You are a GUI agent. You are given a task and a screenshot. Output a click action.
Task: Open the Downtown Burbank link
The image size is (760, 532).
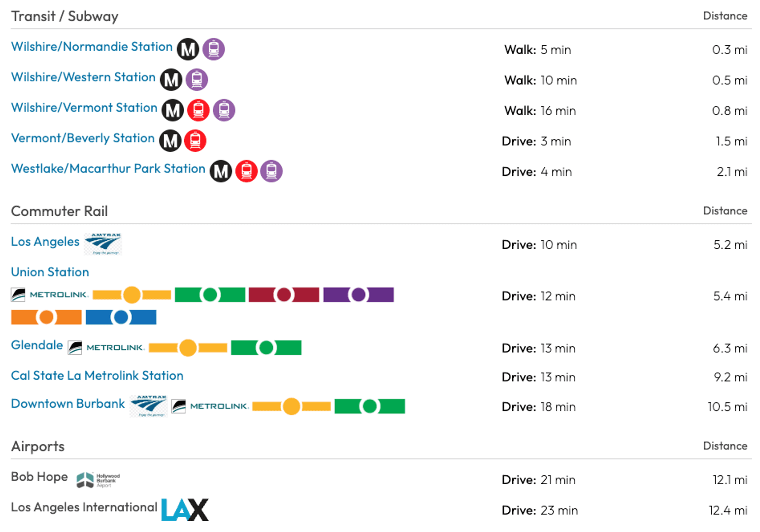[68, 404]
